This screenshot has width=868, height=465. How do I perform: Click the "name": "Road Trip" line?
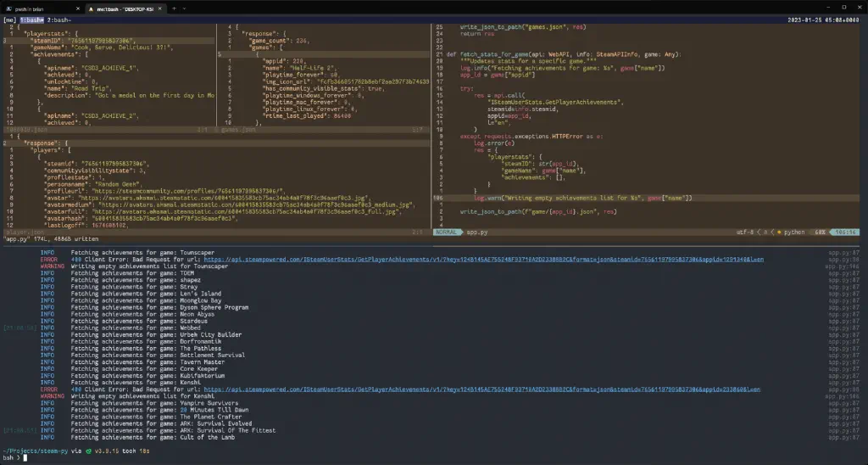coord(78,89)
